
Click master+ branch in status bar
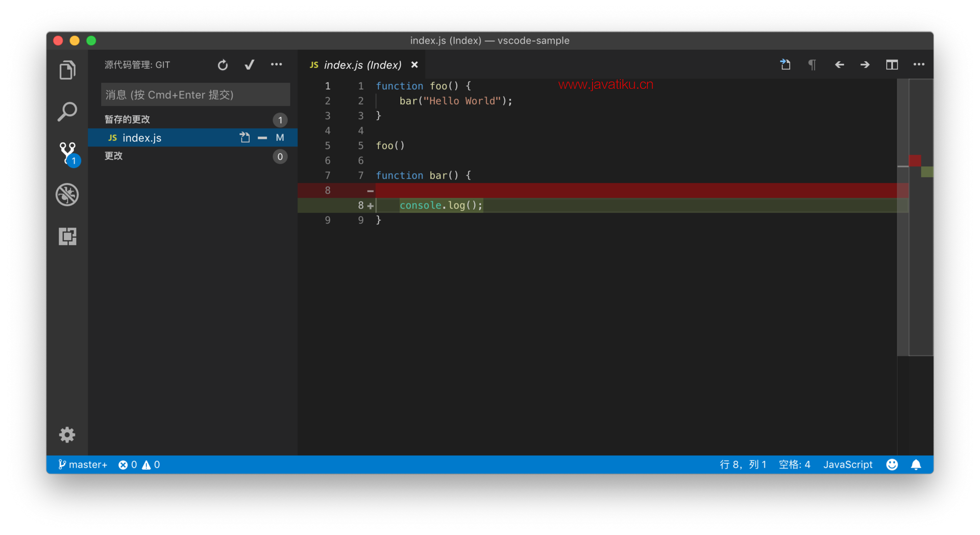pos(83,465)
